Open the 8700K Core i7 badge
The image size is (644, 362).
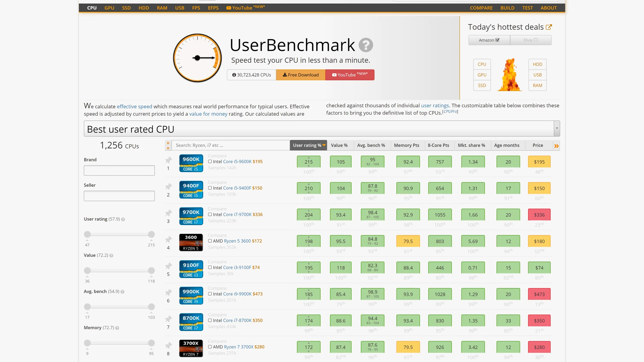(191, 322)
